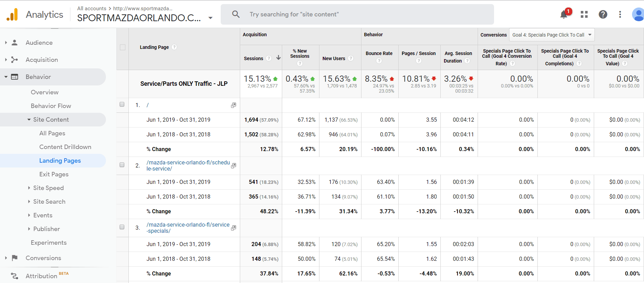Click help icon beside Goal 4 Value
Viewport: 644px width, 283px height.
point(625,64)
